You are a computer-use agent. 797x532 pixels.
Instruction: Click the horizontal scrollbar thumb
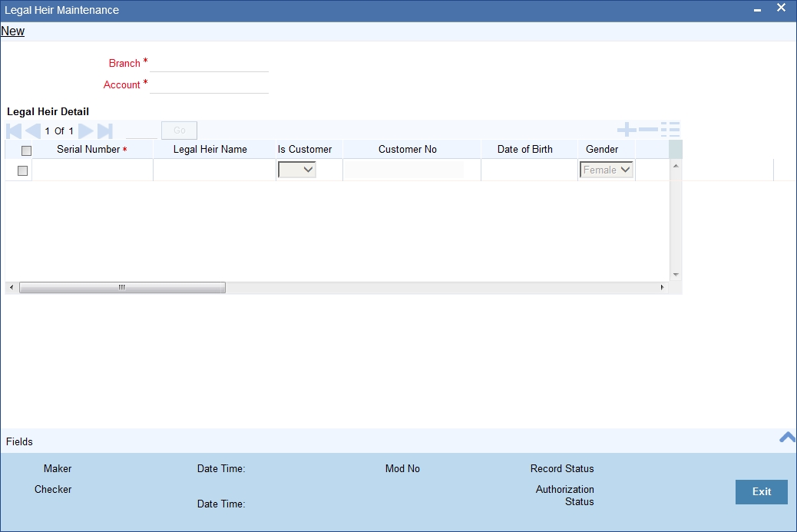(123, 288)
